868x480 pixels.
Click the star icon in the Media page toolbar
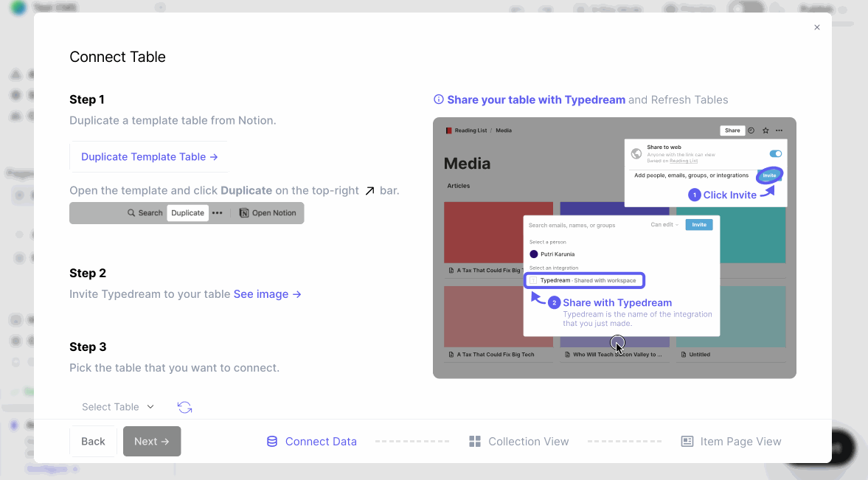click(765, 130)
